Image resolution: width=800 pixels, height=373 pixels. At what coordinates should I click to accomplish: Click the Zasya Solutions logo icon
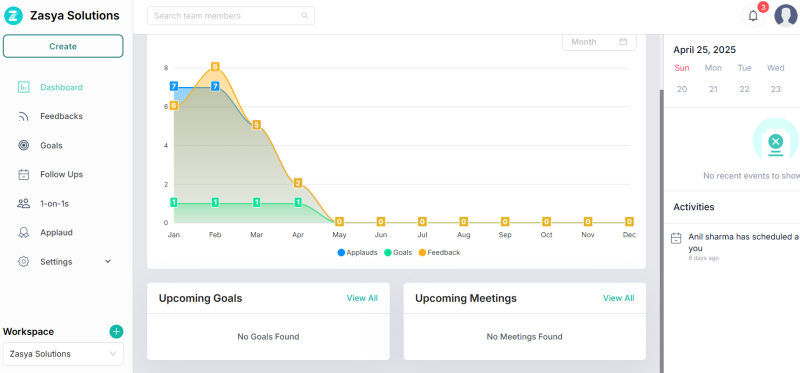tap(14, 16)
